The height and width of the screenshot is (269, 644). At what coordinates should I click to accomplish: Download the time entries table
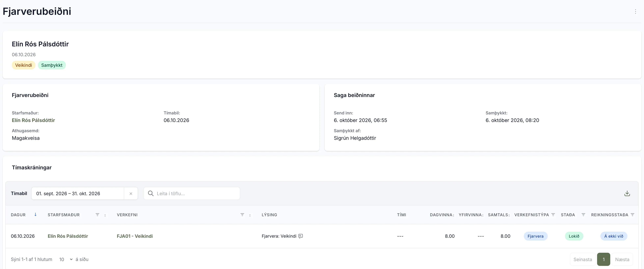click(x=627, y=193)
